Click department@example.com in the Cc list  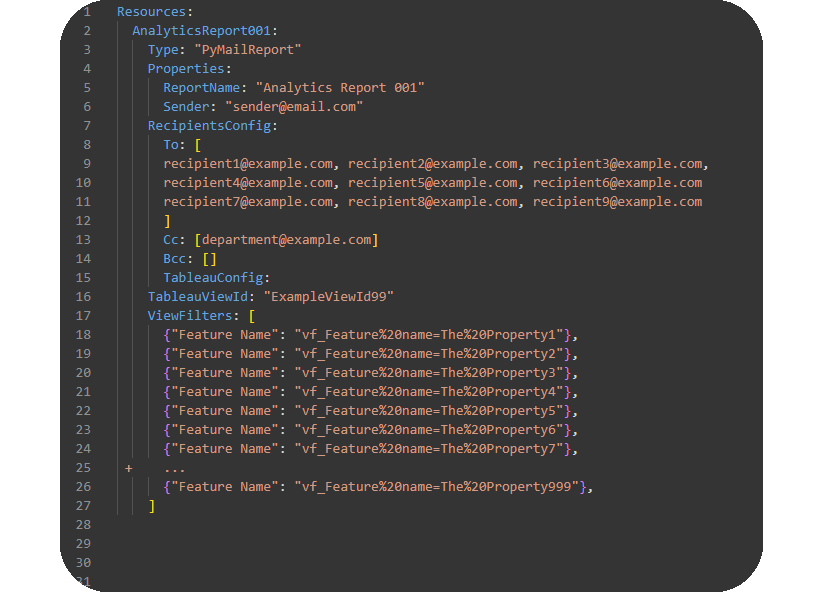[x=287, y=240]
